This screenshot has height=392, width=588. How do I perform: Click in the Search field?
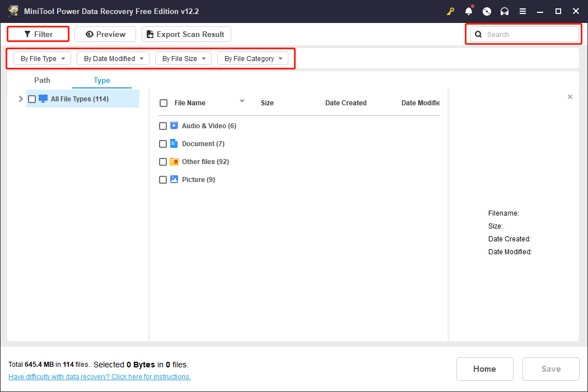click(525, 35)
